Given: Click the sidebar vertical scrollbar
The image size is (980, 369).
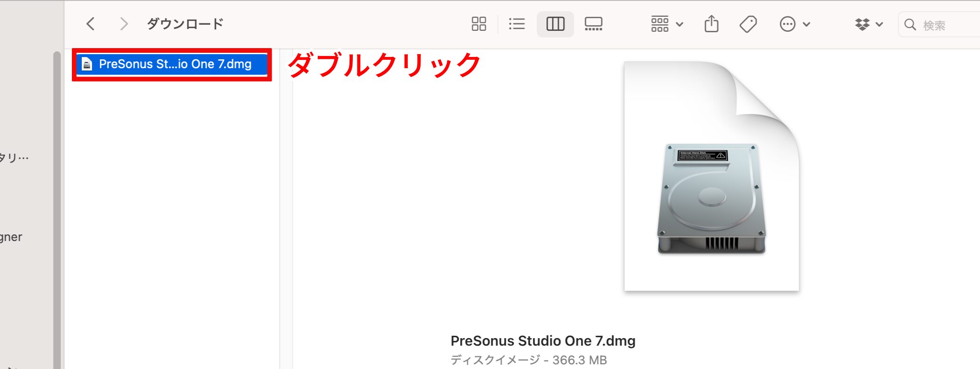Looking at the screenshot, I should [57, 210].
